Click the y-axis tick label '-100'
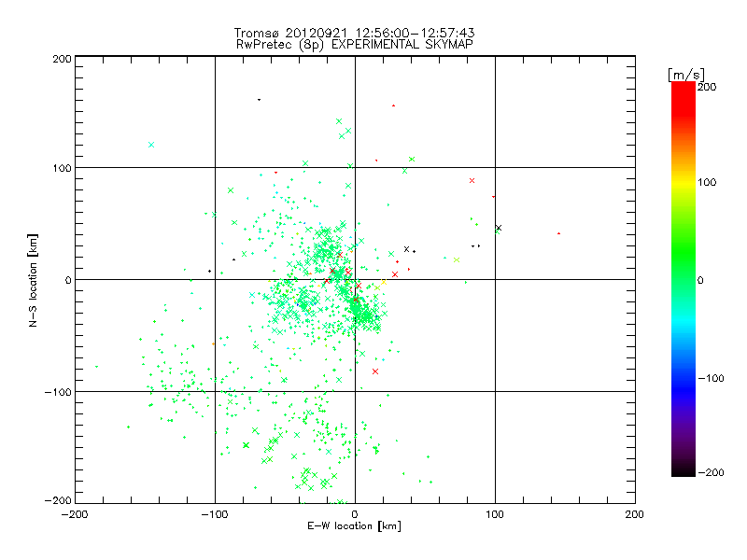The width and height of the screenshot is (747, 560). (58, 392)
